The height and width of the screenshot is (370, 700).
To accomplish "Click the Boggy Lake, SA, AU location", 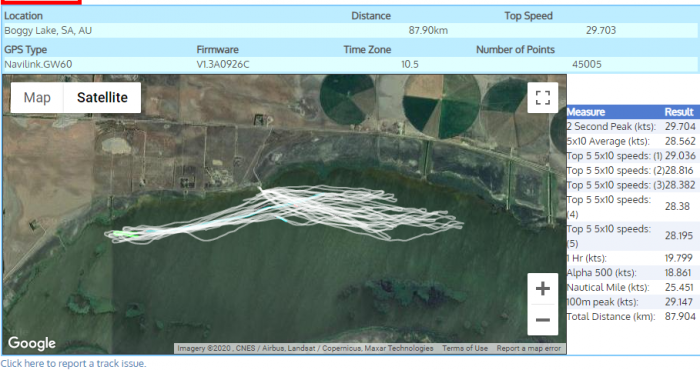I will [48, 30].
